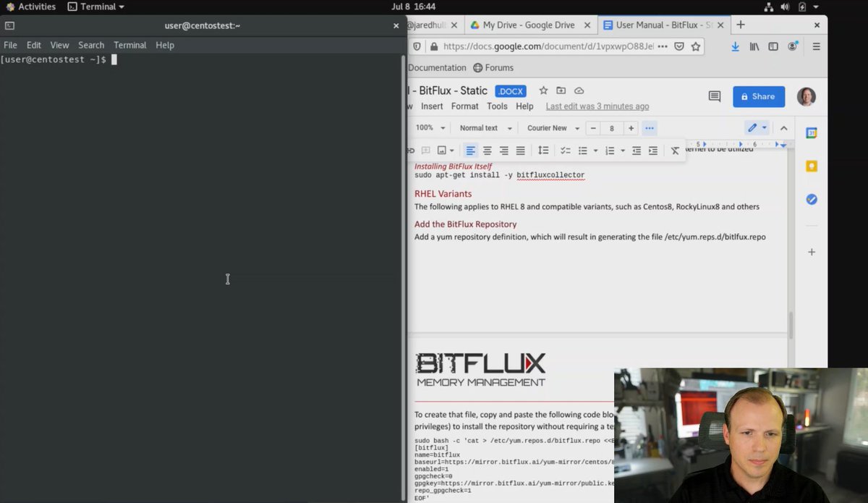This screenshot has width=868, height=503.
Task: Toggle center text alignment
Action: pyautogui.click(x=488, y=150)
